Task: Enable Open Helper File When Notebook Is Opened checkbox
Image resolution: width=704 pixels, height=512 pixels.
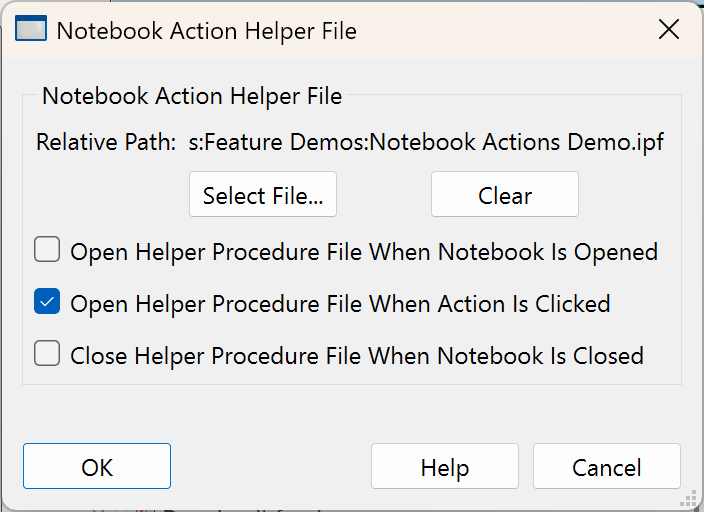Action: click(47, 250)
